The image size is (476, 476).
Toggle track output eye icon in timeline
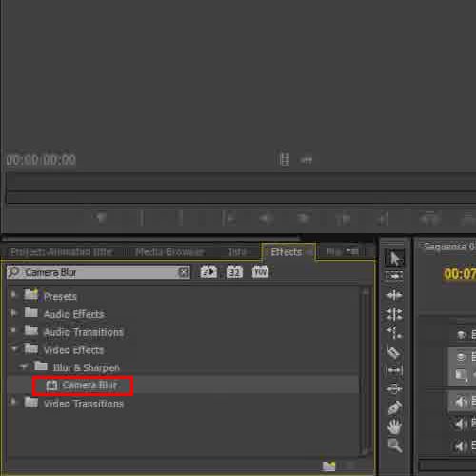pyautogui.click(x=461, y=358)
